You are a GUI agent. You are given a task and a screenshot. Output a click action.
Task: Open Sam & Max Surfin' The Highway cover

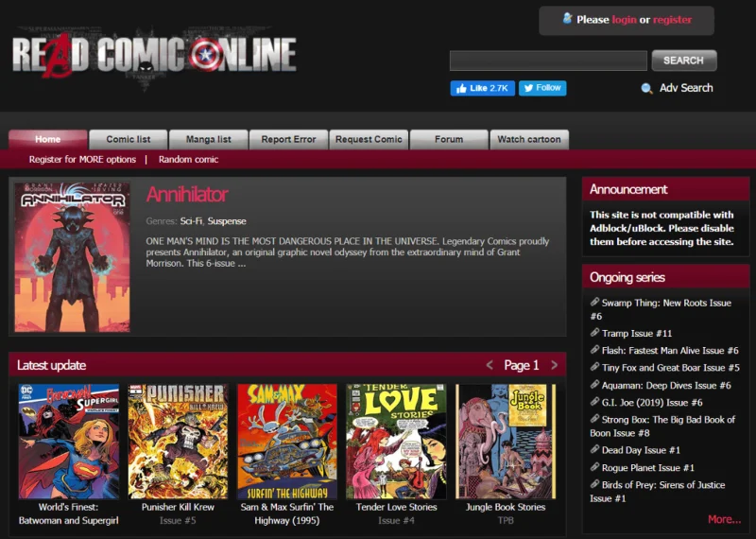coord(287,441)
